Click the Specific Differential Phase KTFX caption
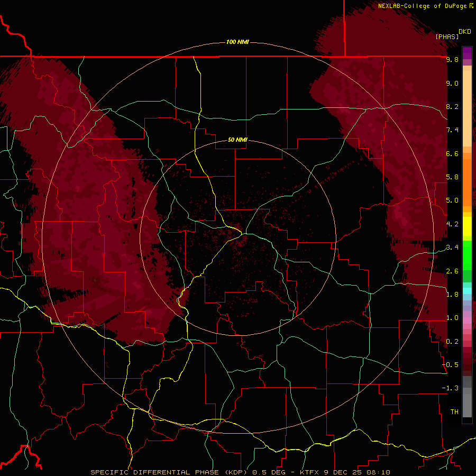The image size is (476, 476). click(241, 472)
